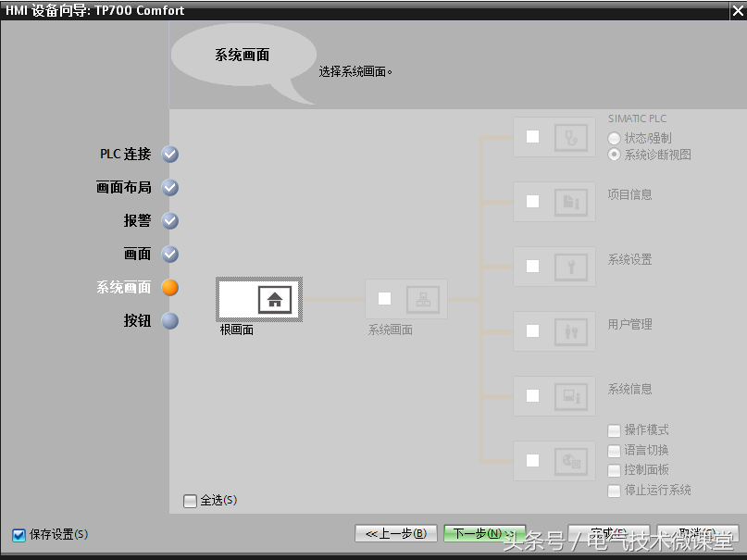Click the 系统信息 label
This screenshot has width=747, height=560.
coord(629,389)
